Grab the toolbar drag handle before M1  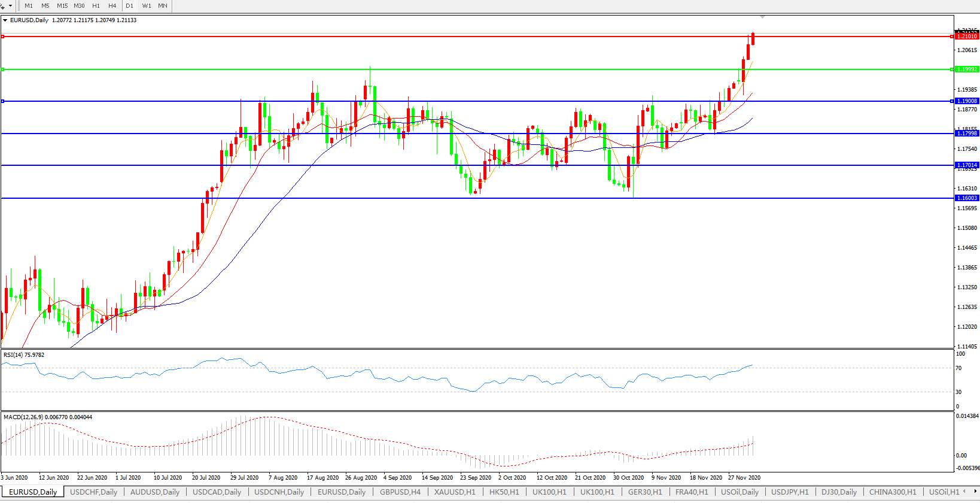pos(19,6)
